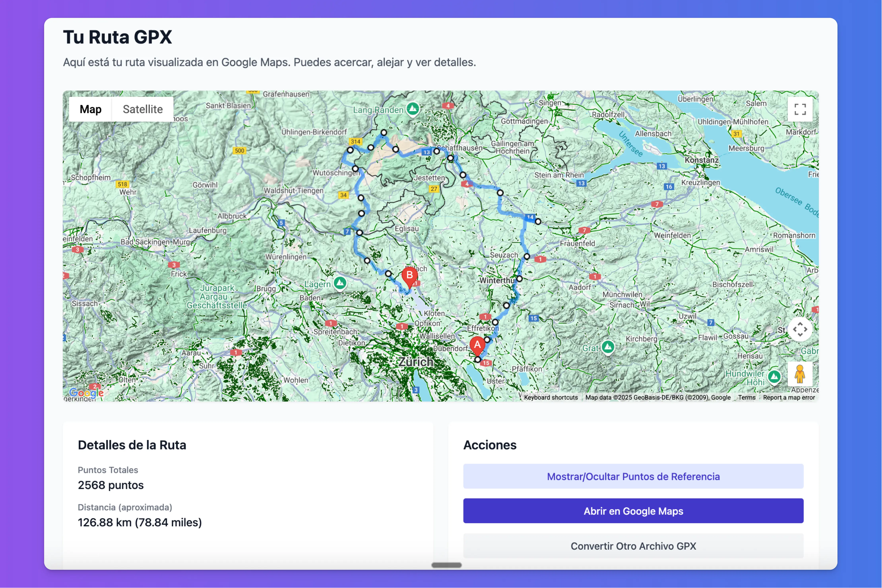Click the Tu Ruta GPX heading
The height and width of the screenshot is (588, 882).
click(117, 37)
